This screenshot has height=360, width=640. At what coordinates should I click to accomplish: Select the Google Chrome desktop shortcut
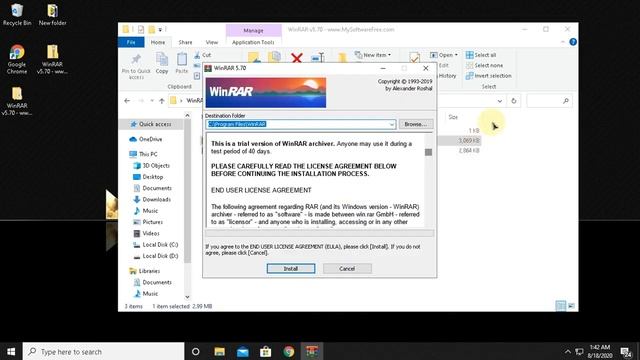coord(17,60)
